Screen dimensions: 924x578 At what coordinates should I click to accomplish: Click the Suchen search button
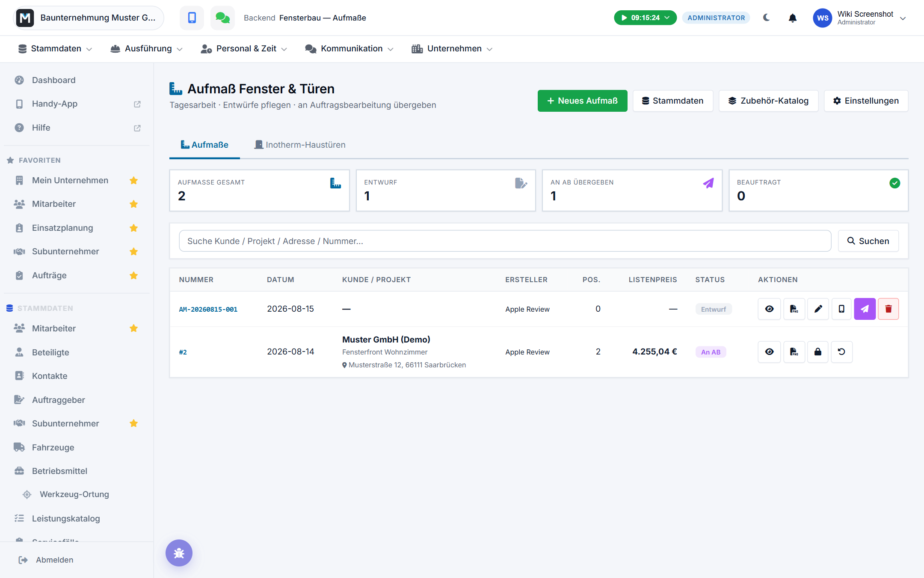click(x=868, y=241)
